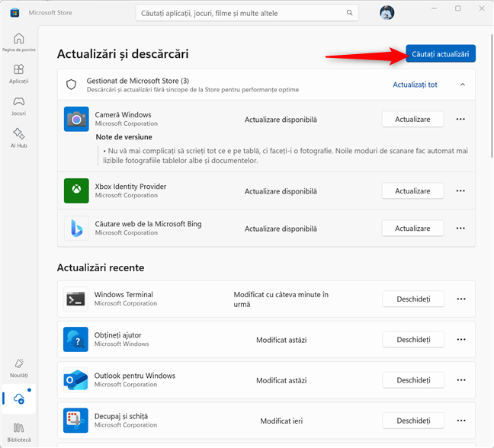The image size is (494, 448).
Task: Open more options for Cameră Windows
Action: coord(460,120)
